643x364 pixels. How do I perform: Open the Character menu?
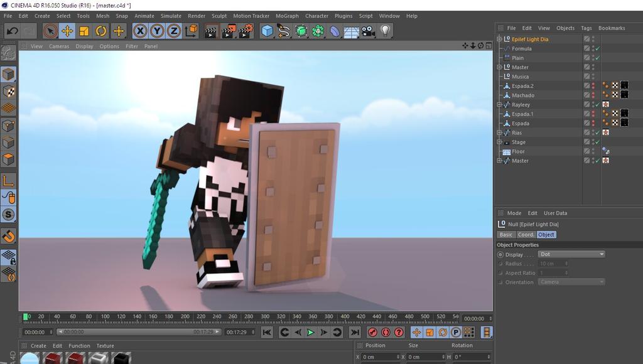[316, 16]
